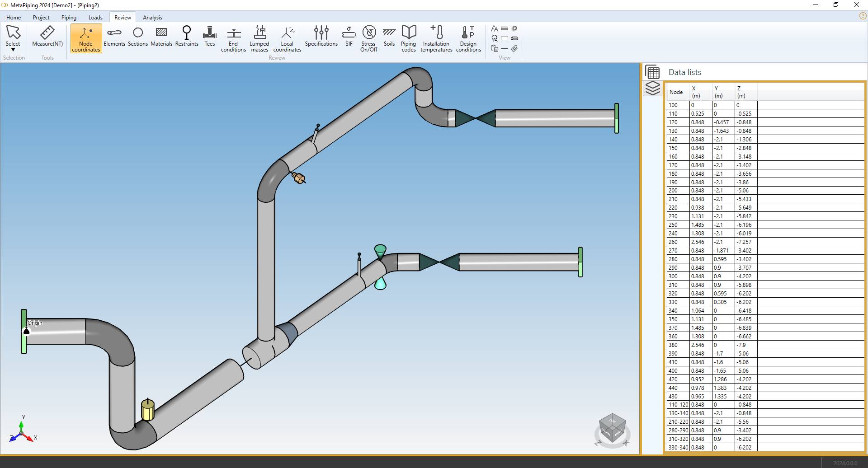The width and height of the screenshot is (868, 468).
Task: Open Lumped masses review
Action: tap(259, 39)
